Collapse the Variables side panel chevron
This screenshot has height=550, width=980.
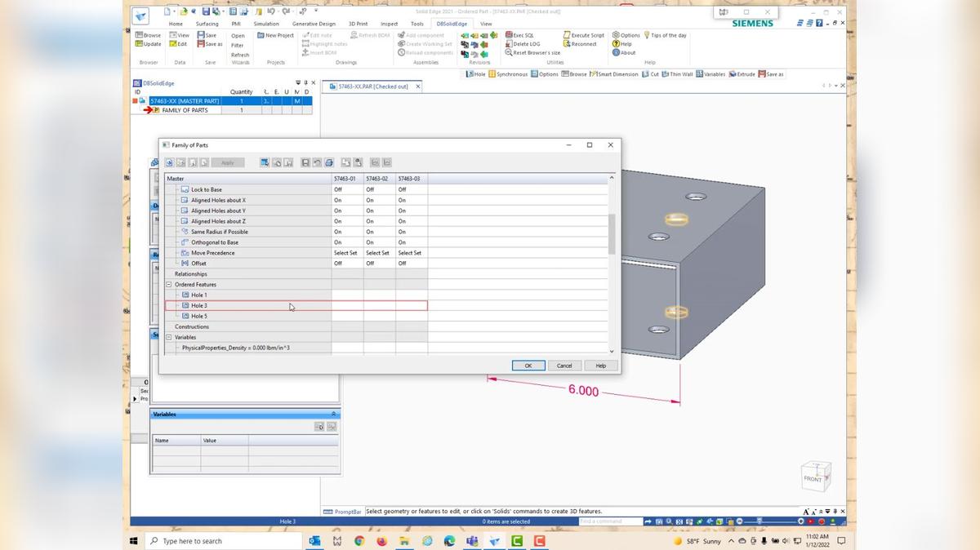click(333, 414)
